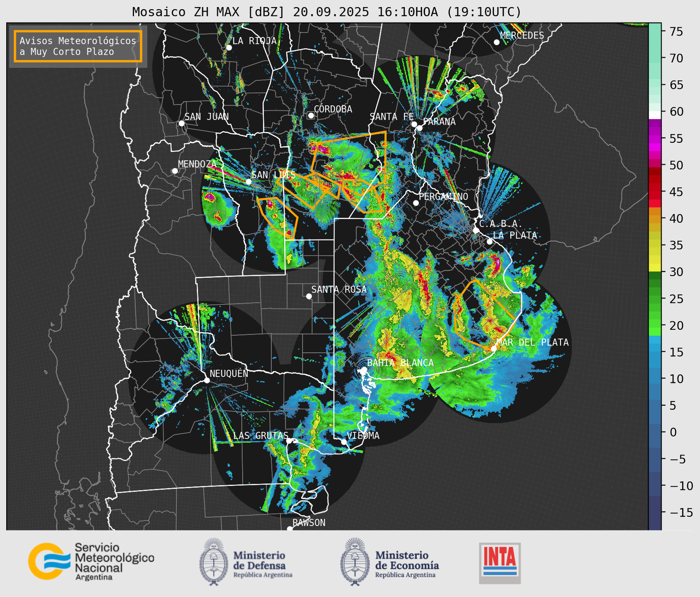Click the Neuquén city marker dot
The width and height of the screenshot is (700, 597).
(x=207, y=380)
